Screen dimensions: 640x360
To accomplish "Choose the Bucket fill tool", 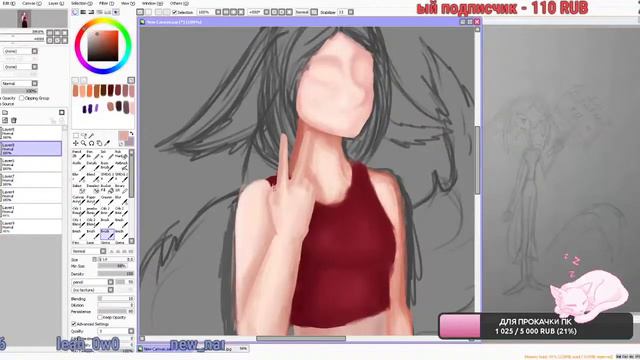I will point(107,189).
